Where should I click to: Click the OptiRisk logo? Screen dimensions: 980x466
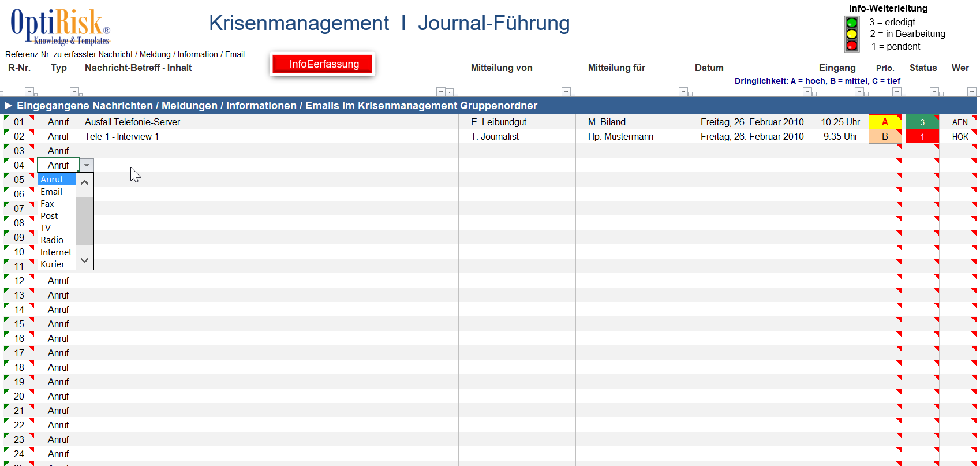[x=60, y=27]
